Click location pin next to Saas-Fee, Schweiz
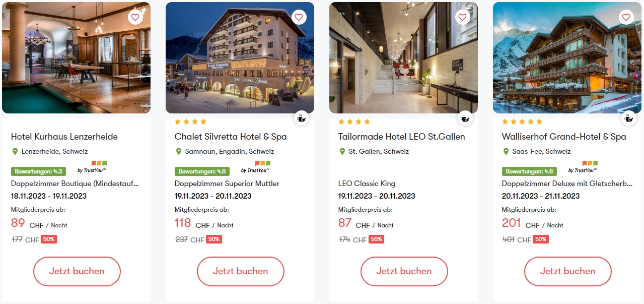Image resolution: width=644 pixels, height=304 pixels. coord(506,151)
